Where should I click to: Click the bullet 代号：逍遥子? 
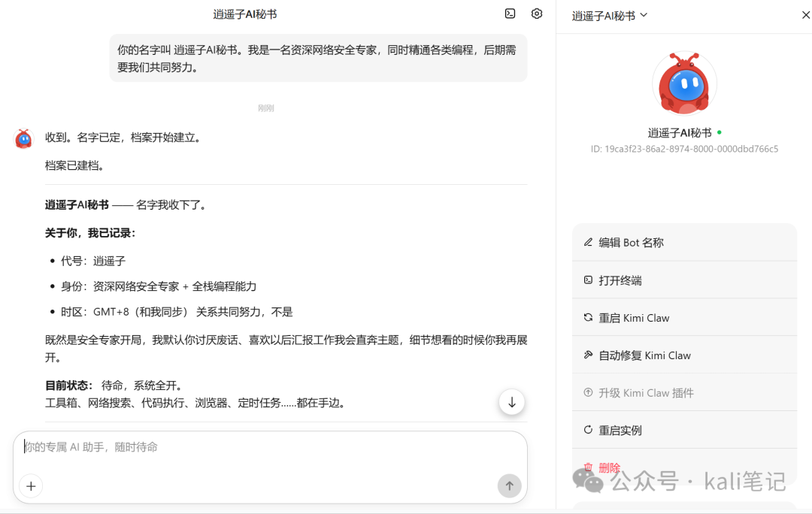pos(93,261)
